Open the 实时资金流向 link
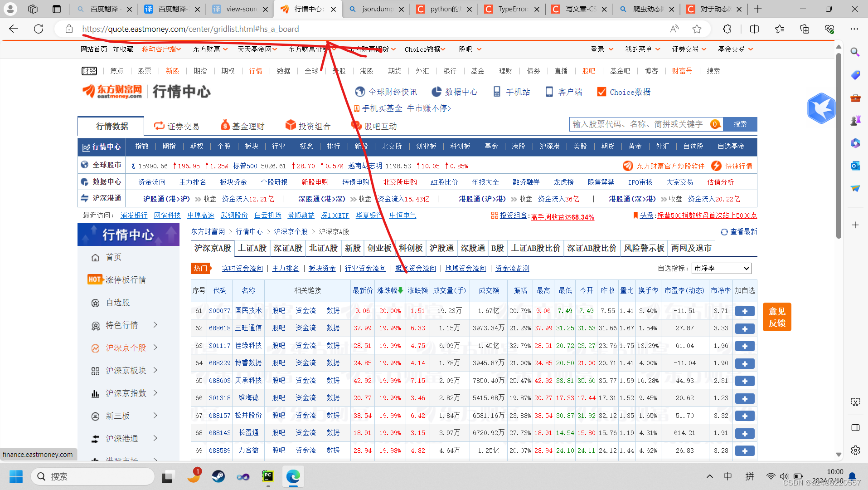Screen dimensions: 868x490 click(x=242, y=269)
